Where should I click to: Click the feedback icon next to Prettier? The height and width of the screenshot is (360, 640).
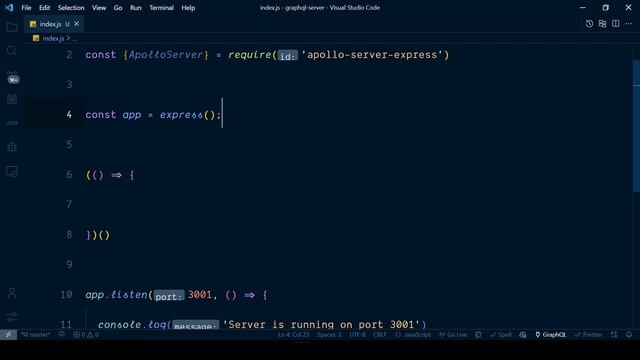(614, 335)
